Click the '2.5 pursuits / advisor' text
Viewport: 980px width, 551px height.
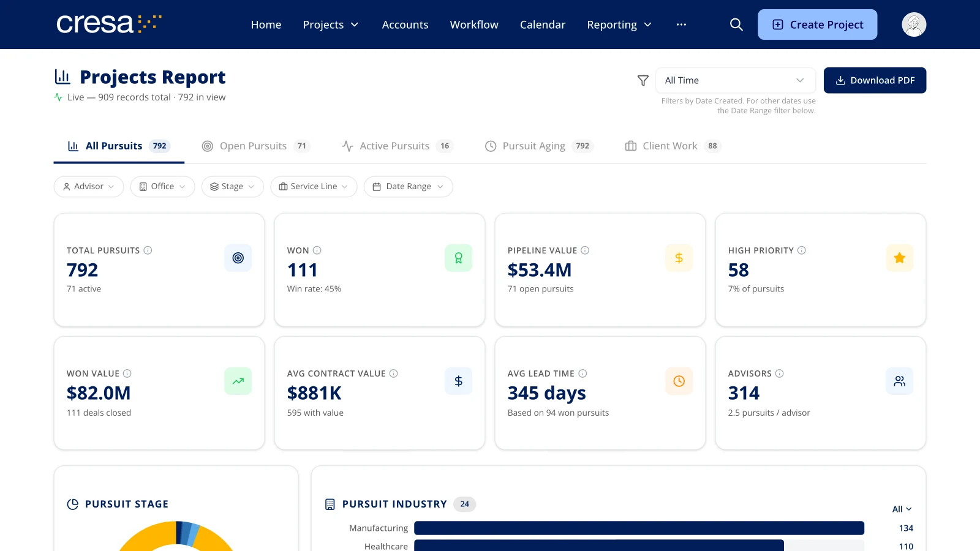coord(769,413)
